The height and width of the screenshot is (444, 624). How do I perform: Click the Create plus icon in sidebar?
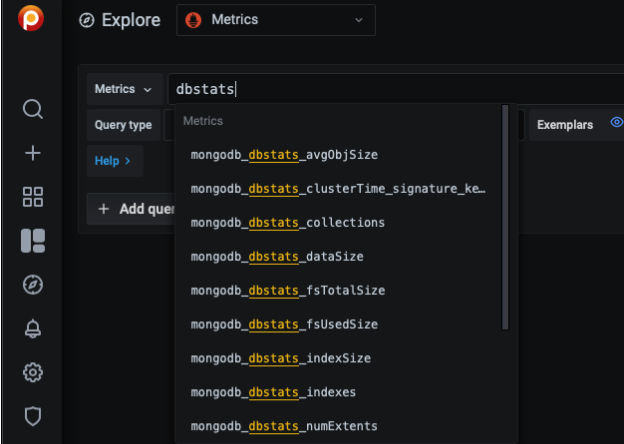click(32, 153)
